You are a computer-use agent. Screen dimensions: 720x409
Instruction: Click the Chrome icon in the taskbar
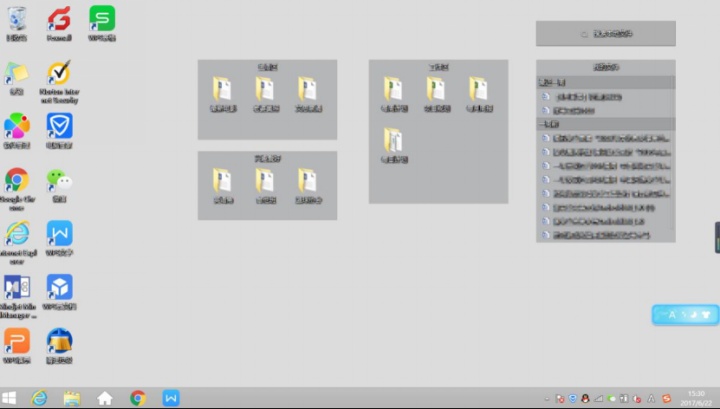click(138, 398)
